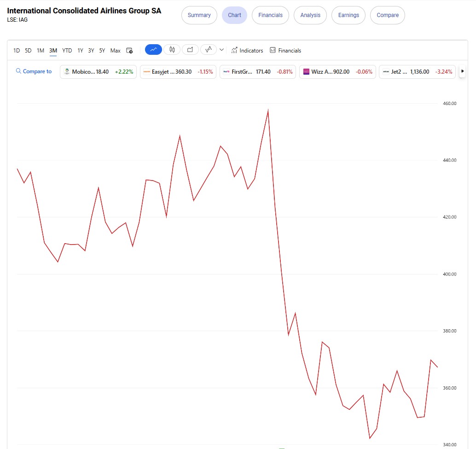This screenshot has width=476, height=449.
Task: Select the area chart type icon
Action: pyautogui.click(x=190, y=50)
